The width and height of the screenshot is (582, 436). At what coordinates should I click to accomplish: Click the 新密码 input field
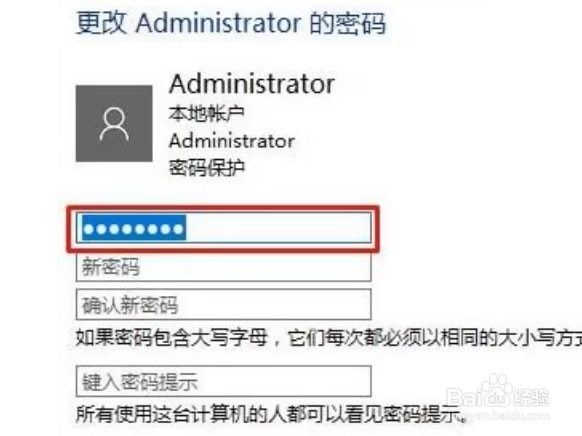coord(223,266)
